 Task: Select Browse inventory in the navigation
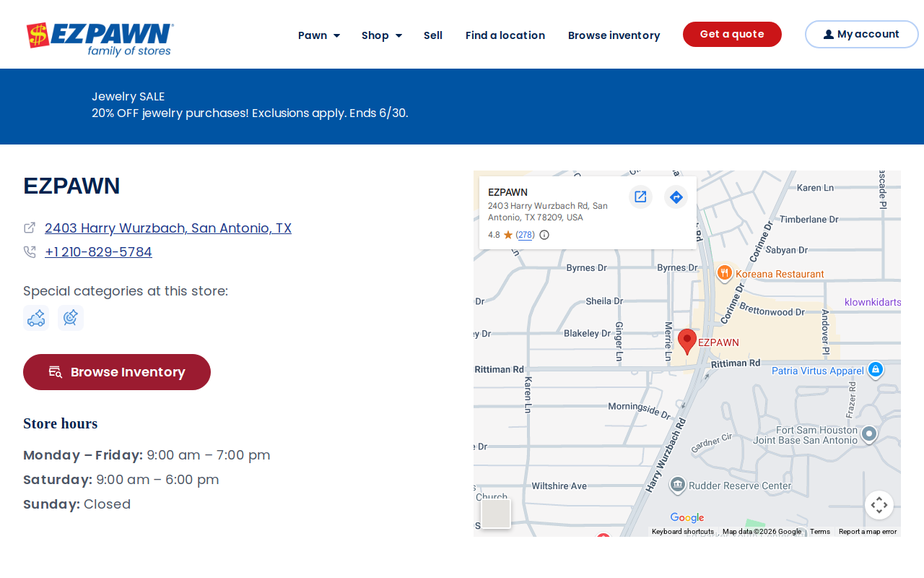click(614, 35)
